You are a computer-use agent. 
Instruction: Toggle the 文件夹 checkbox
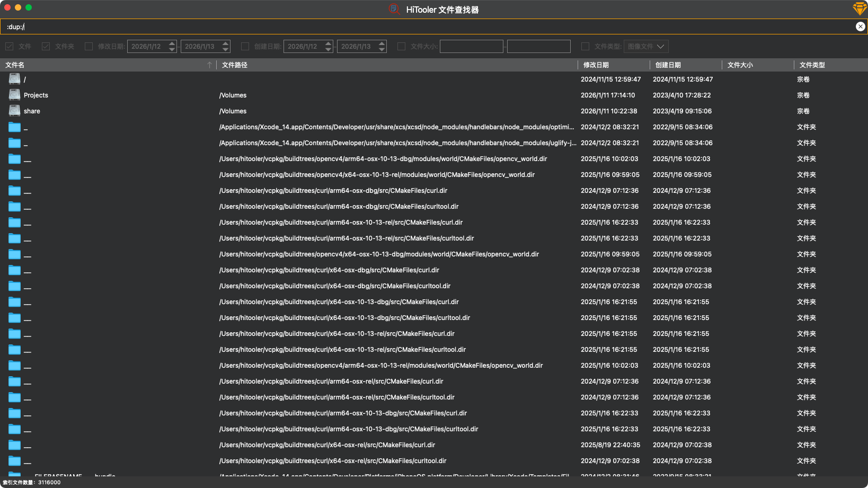pos(46,47)
